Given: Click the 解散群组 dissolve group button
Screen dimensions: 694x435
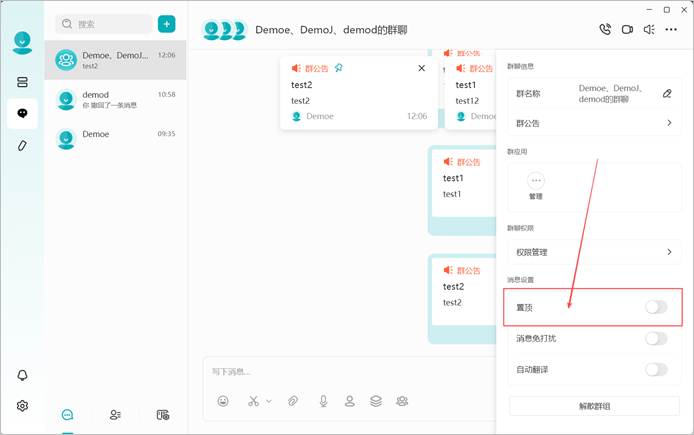Looking at the screenshot, I should pyautogui.click(x=594, y=406).
